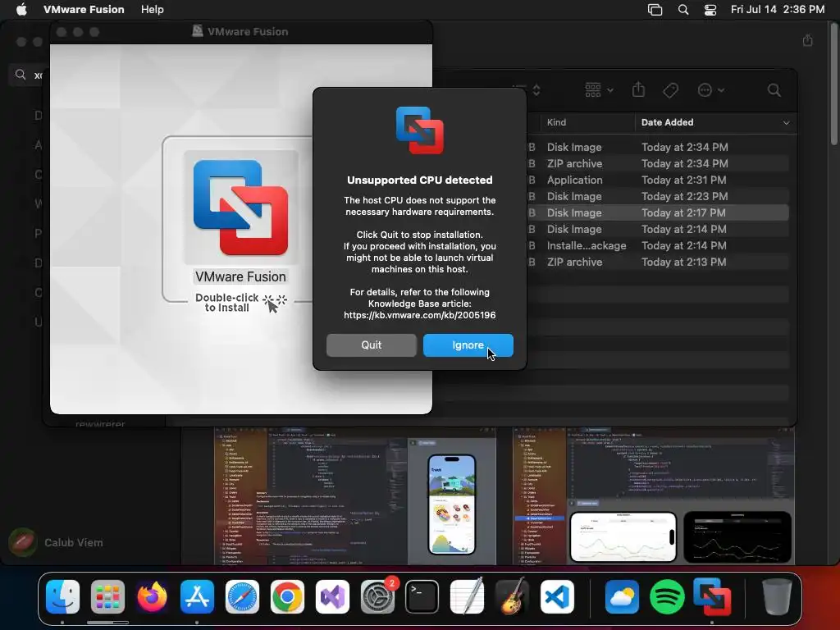Open Launchpad from the Dock
840x630 pixels.
[x=107, y=596]
